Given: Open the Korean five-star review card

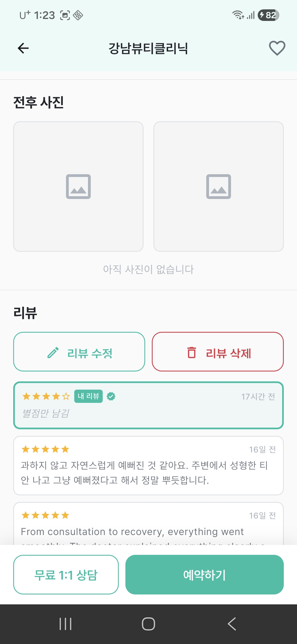Looking at the screenshot, I should click(148, 466).
